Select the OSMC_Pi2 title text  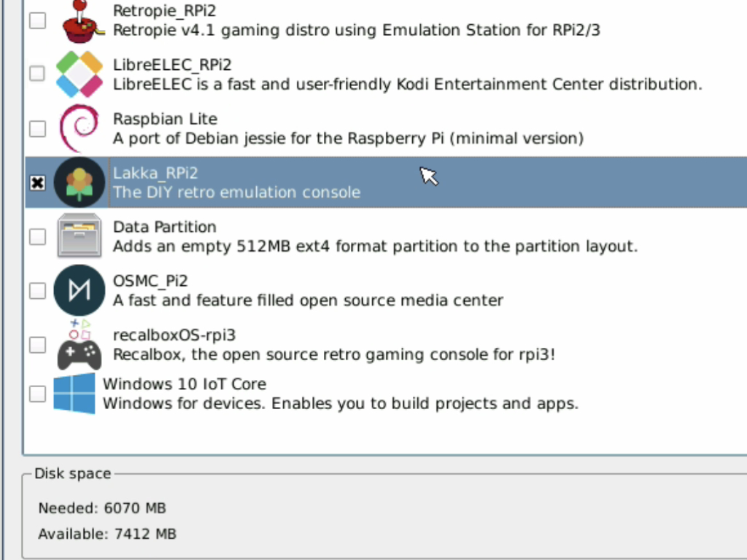150,281
